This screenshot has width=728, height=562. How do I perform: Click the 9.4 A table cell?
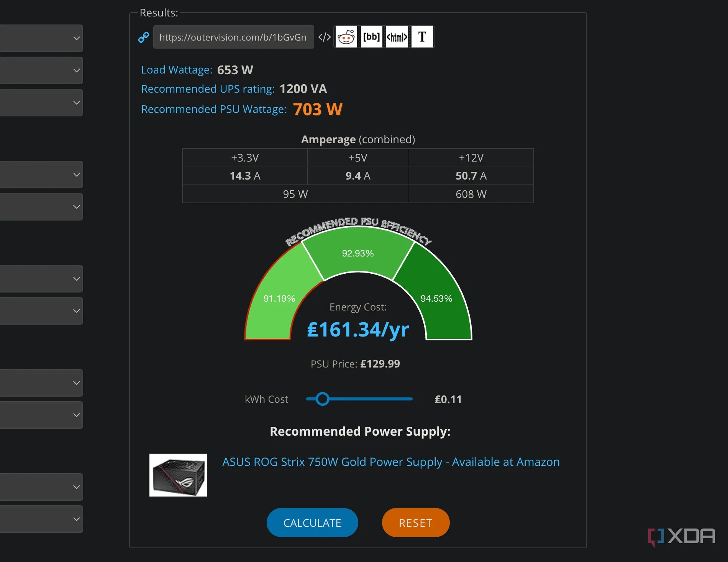(358, 176)
